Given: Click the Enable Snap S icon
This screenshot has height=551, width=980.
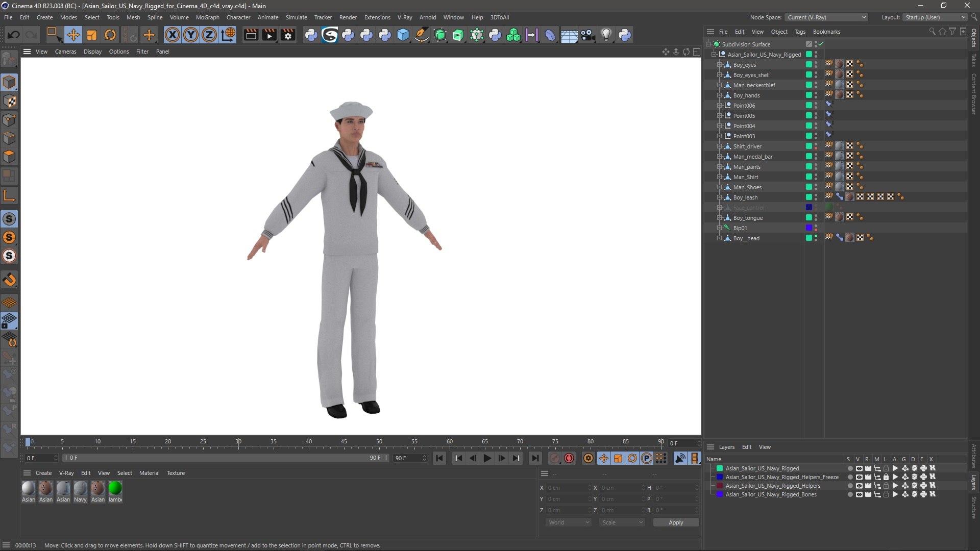Looking at the screenshot, I should tap(9, 219).
